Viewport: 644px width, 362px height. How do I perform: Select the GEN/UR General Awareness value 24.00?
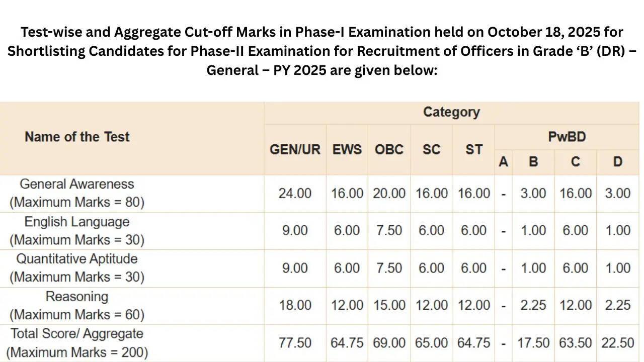coord(295,194)
